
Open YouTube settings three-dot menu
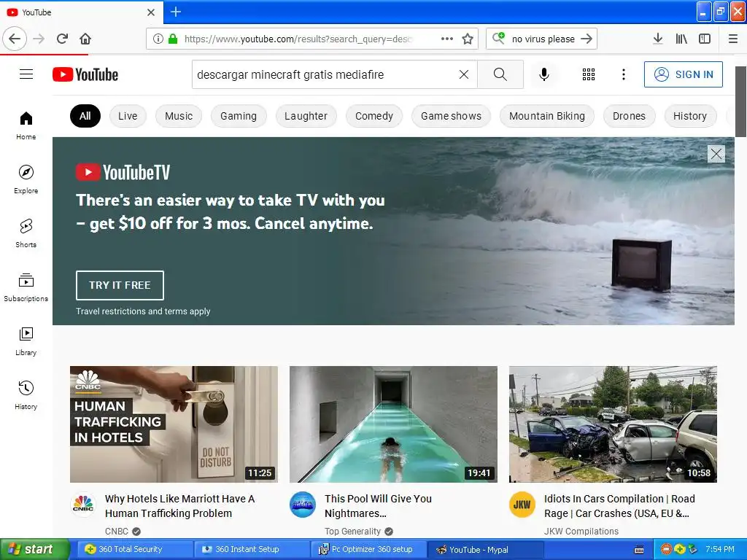tap(623, 74)
